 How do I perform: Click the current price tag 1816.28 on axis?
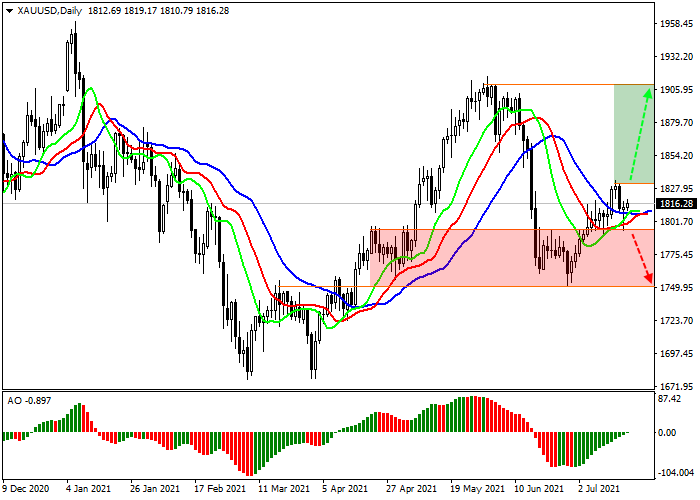(x=677, y=204)
